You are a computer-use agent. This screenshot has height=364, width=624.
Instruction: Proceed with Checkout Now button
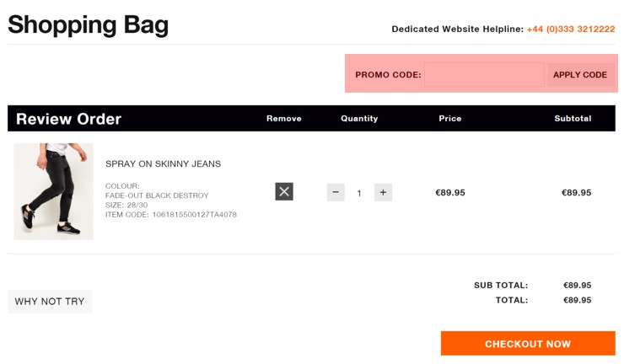[x=528, y=343]
